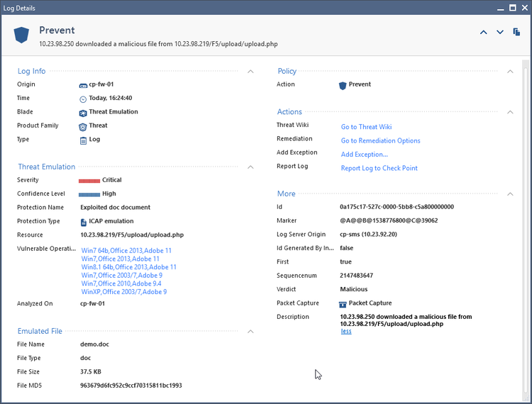
Task: Collapse the Policy section
Action: pyautogui.click(x=510, y=71)
